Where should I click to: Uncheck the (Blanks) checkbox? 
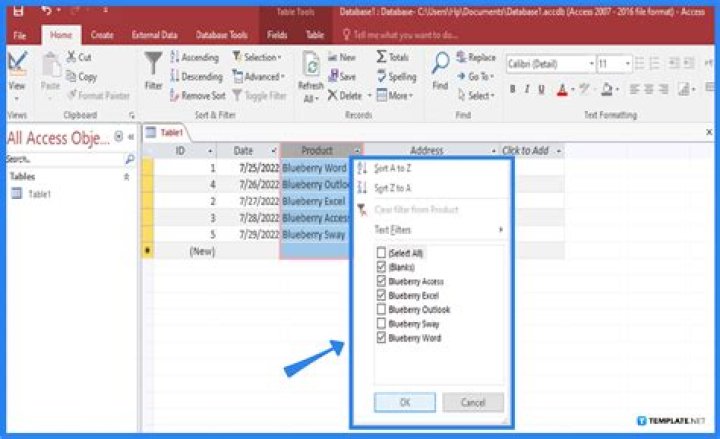coord(381,267)
